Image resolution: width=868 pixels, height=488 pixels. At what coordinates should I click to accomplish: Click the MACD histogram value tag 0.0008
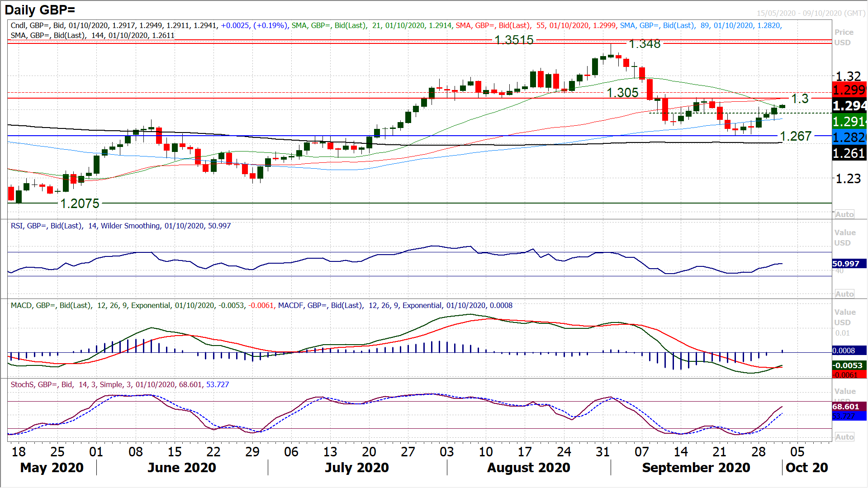[849, 351]
